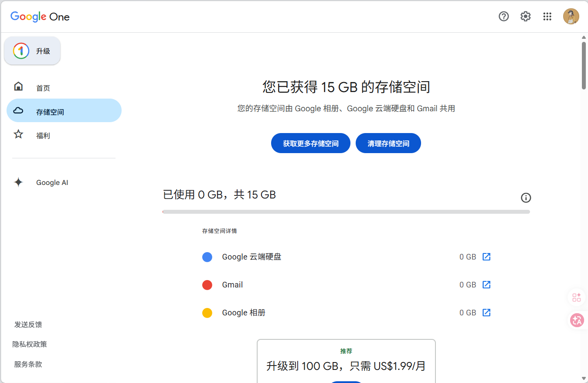The image size is (588, 383).
Task: Click the vertical scrollbar thumb
Action: click(x=584, y=65)
